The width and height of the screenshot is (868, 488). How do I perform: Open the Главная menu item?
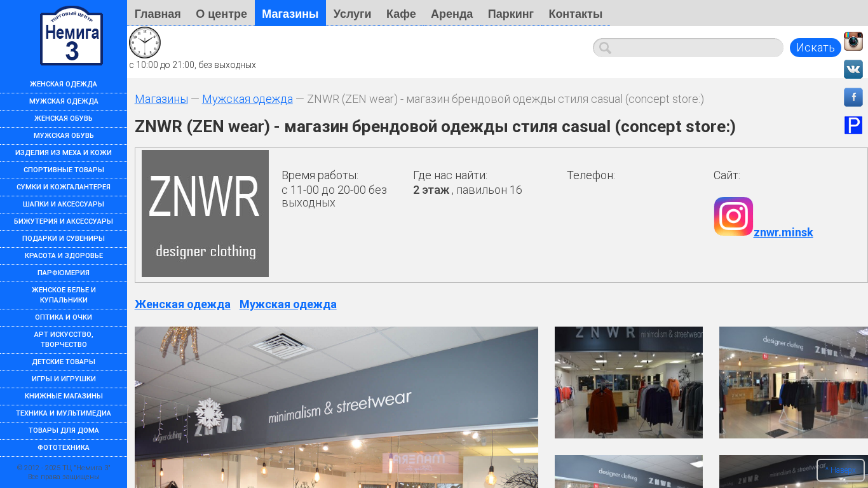coord(158,13)
